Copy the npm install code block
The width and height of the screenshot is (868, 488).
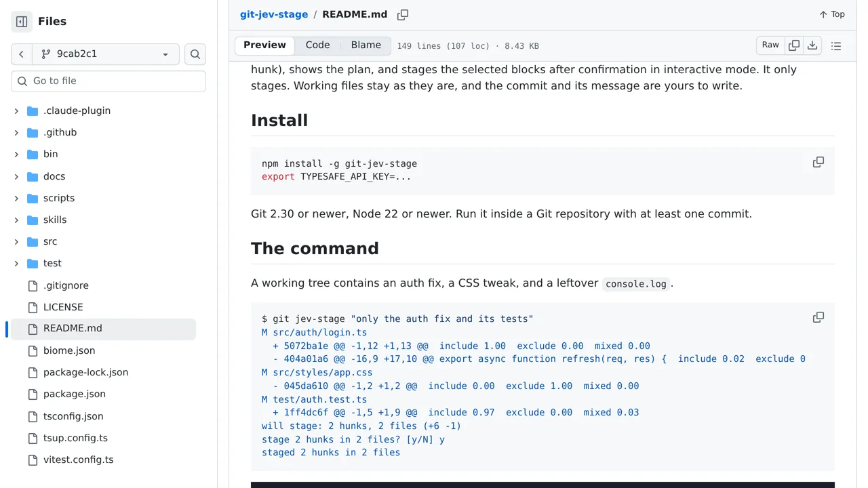[x=818, y=162]
